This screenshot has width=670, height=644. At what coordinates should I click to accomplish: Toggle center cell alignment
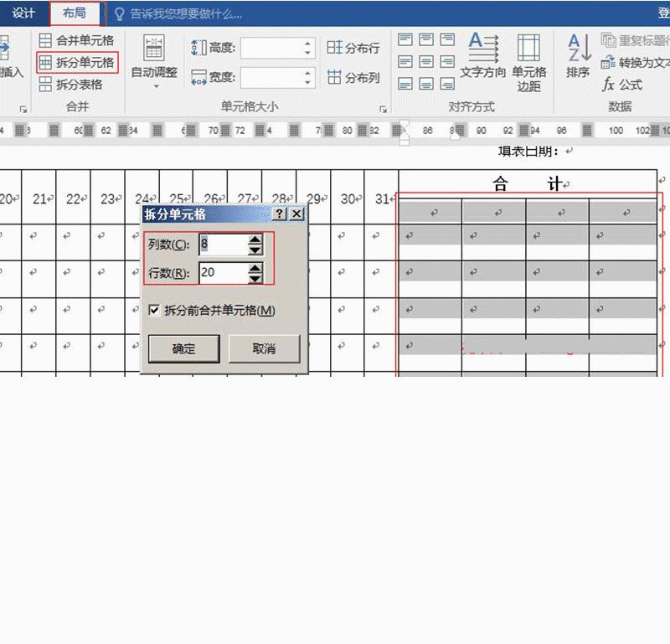(x=425, y=60)
